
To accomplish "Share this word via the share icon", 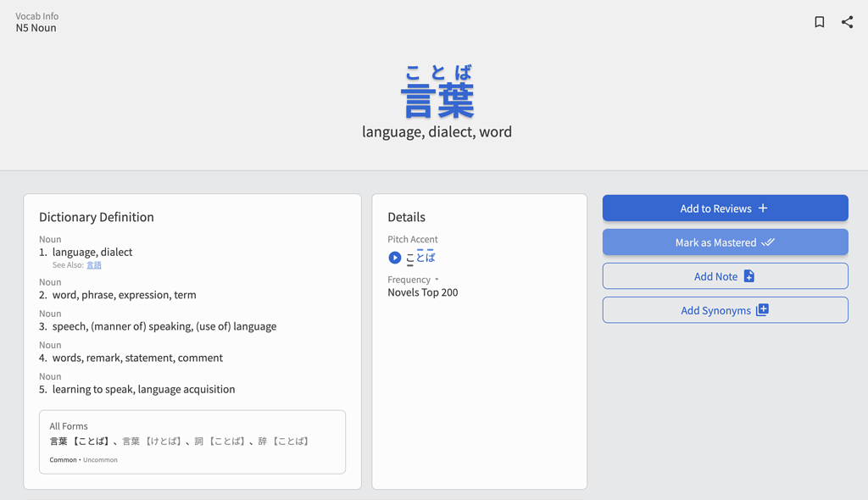I will click(847, 22).
